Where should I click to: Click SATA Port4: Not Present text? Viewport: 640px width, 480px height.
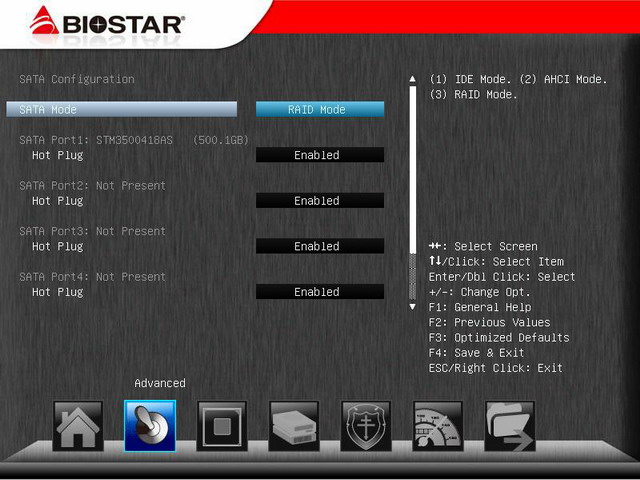(x=92, y=277)
